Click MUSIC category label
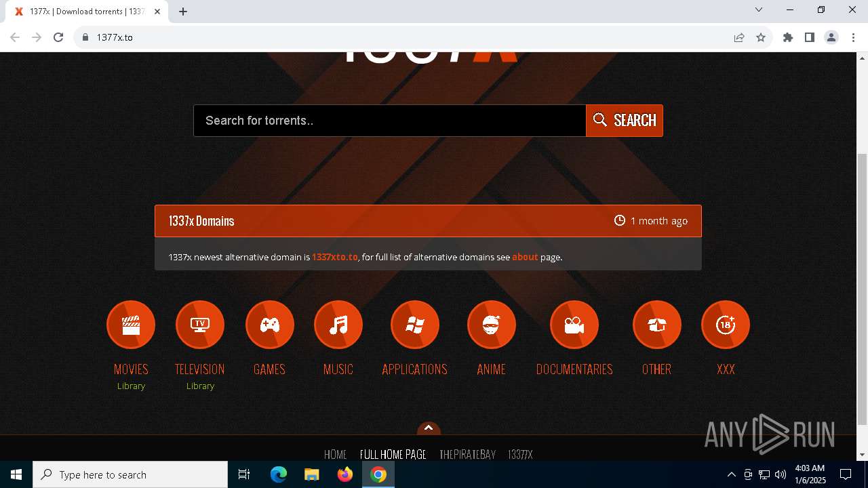 [x=338, y=369]
